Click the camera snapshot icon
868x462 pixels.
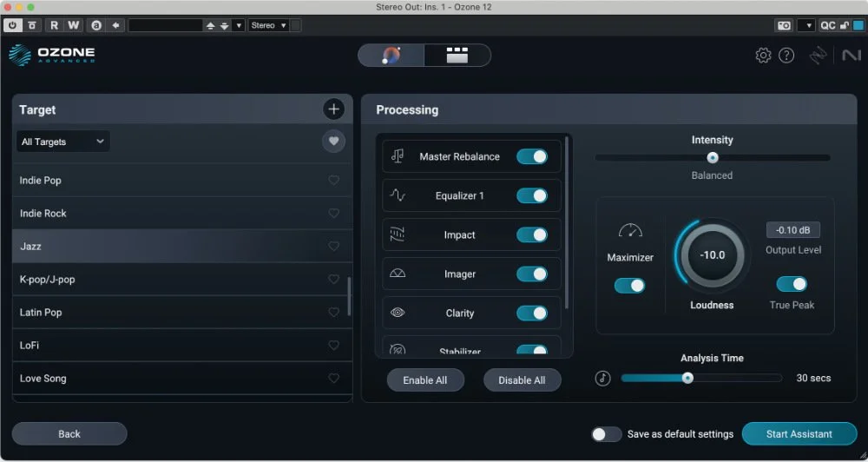tap(784, 25)
